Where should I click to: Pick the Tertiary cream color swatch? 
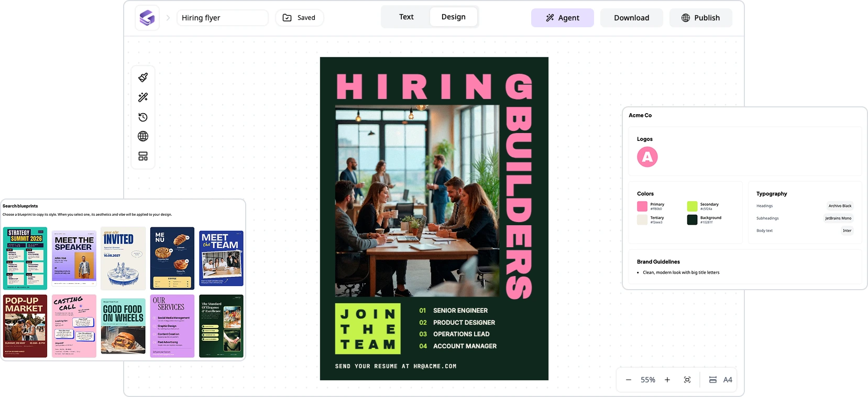point(642,220)
